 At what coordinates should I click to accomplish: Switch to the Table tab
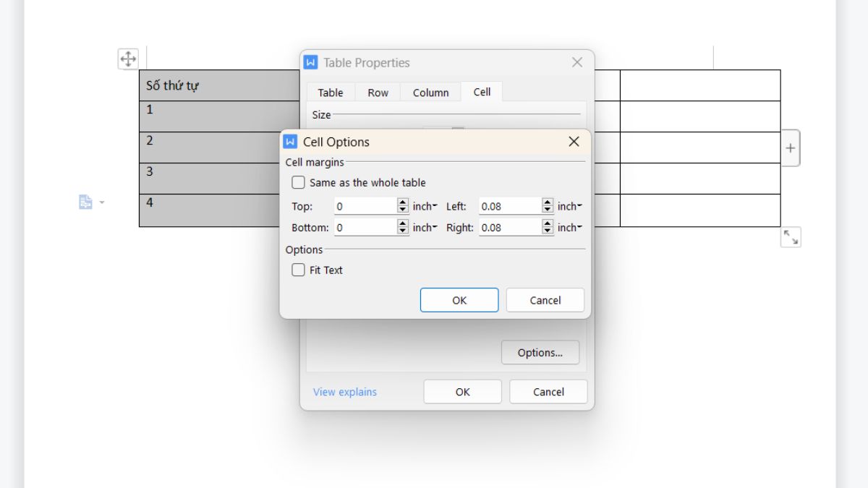point(331,93)
